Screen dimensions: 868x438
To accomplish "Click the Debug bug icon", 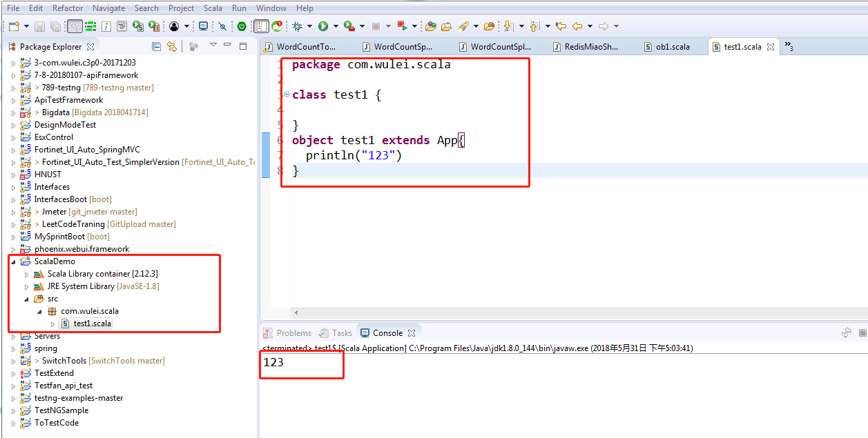I will [297, 26].
